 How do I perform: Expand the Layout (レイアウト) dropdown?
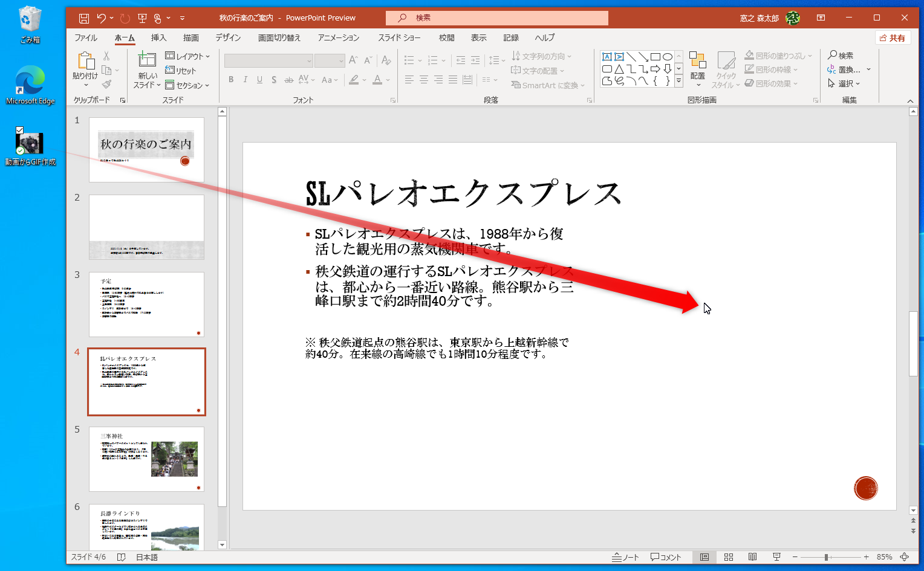pos(187,56)
